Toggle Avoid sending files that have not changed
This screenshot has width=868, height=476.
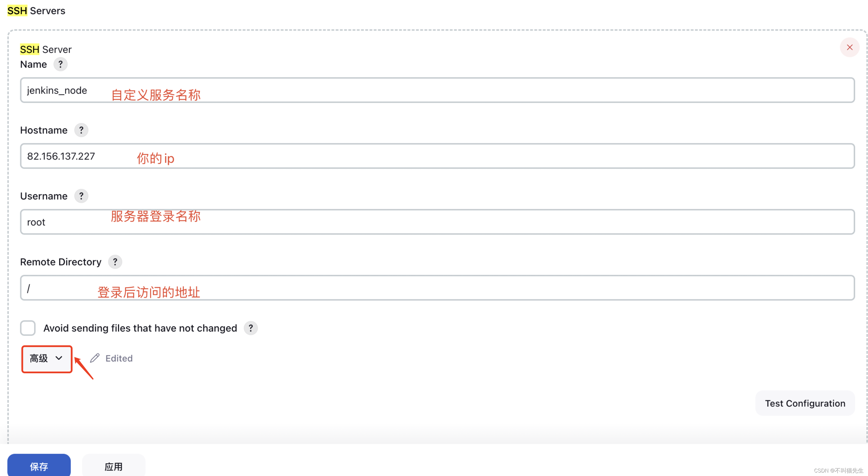tap(28, 328)
